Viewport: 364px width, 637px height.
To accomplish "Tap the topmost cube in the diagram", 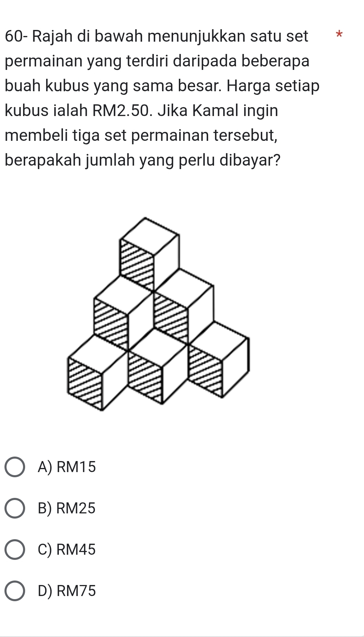I will pyautogui.click(x=149, y=254).
